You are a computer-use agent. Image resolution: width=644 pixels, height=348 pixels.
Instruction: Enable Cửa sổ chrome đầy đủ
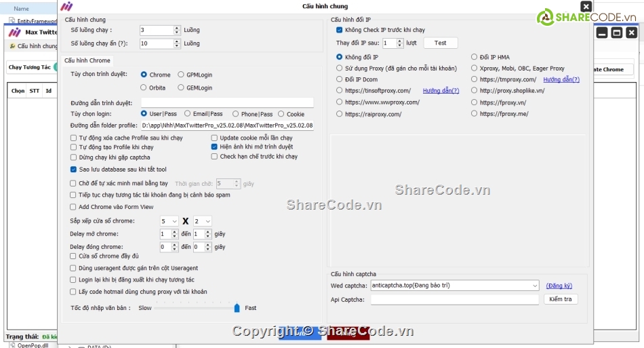coord(73,256)
